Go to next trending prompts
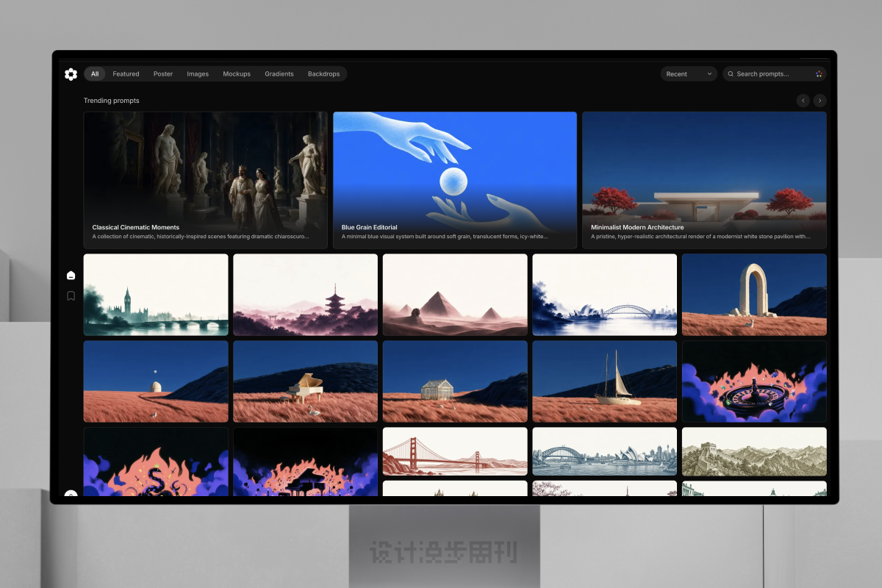Viewport: 882px width, 588px height. click(820, 101)
